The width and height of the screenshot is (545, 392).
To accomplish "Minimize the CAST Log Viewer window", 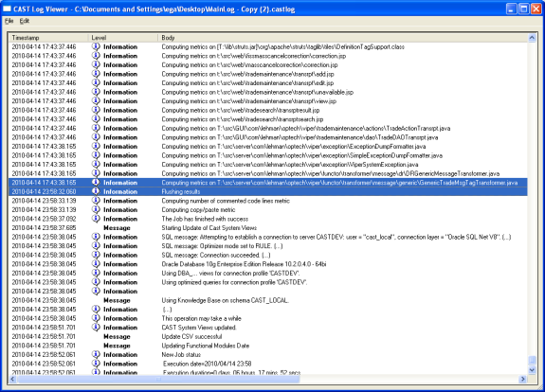I will pos(511,9).
